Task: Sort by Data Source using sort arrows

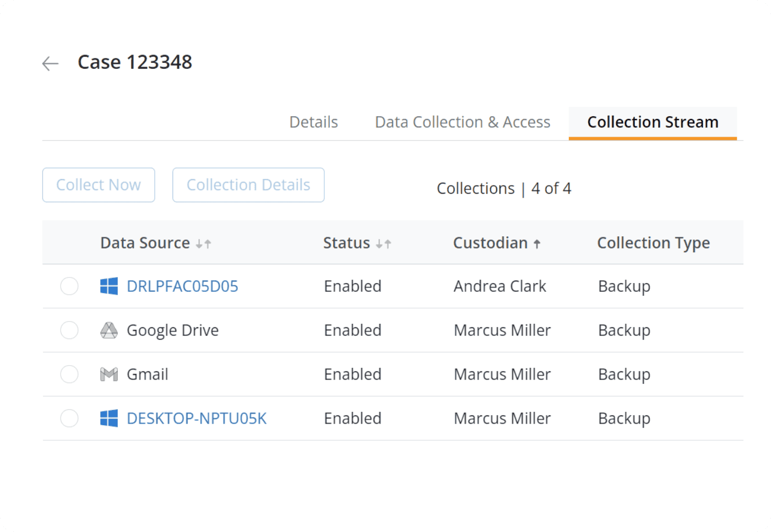Action: click(x=203, y=243)
